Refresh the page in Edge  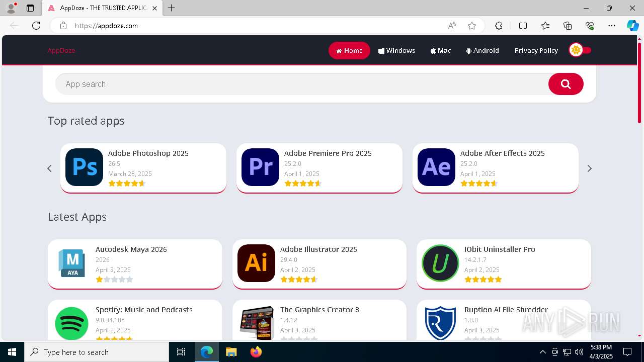tap(36, 26)
